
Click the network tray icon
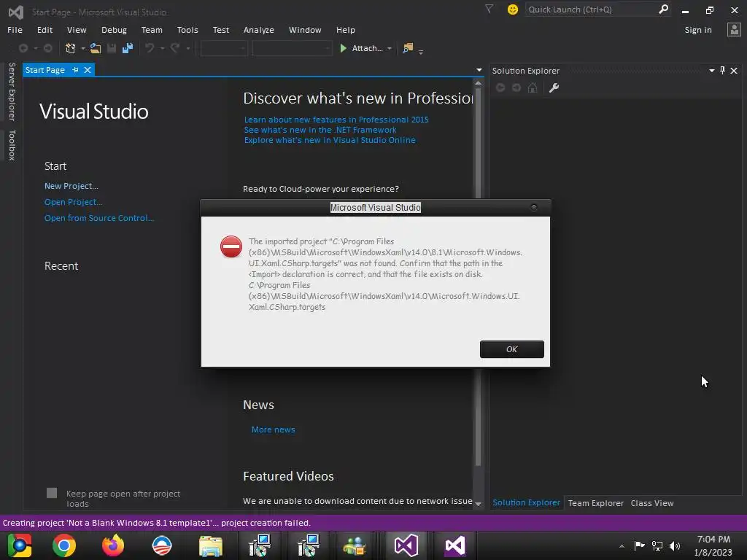[657, 545]
